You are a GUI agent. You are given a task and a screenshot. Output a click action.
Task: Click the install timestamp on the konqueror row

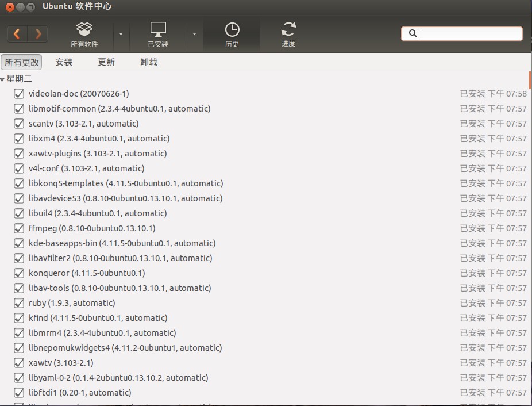(494, 273)
